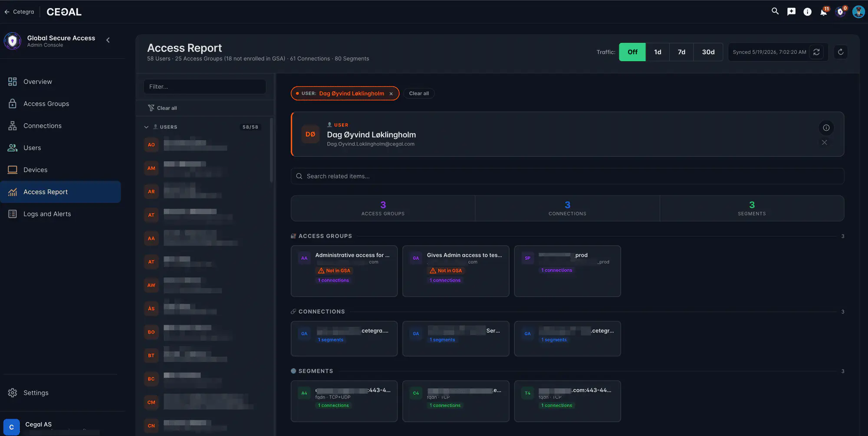Collapse the USERS list section
The image size is (868, 436).
(x=146, y=127)
